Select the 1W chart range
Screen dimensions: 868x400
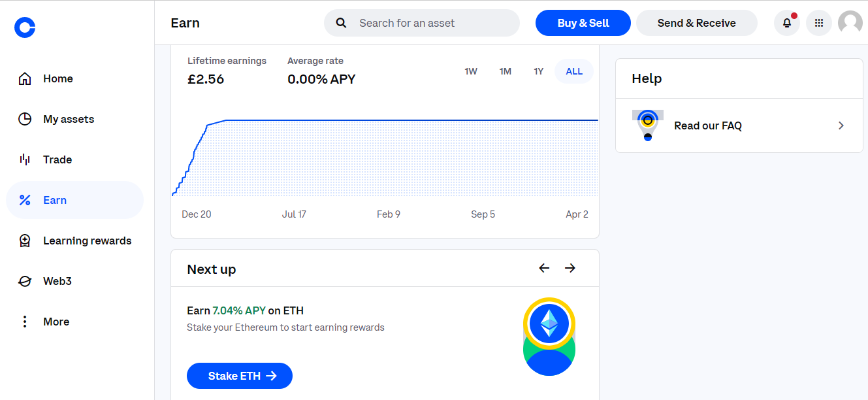pos(472,71)
